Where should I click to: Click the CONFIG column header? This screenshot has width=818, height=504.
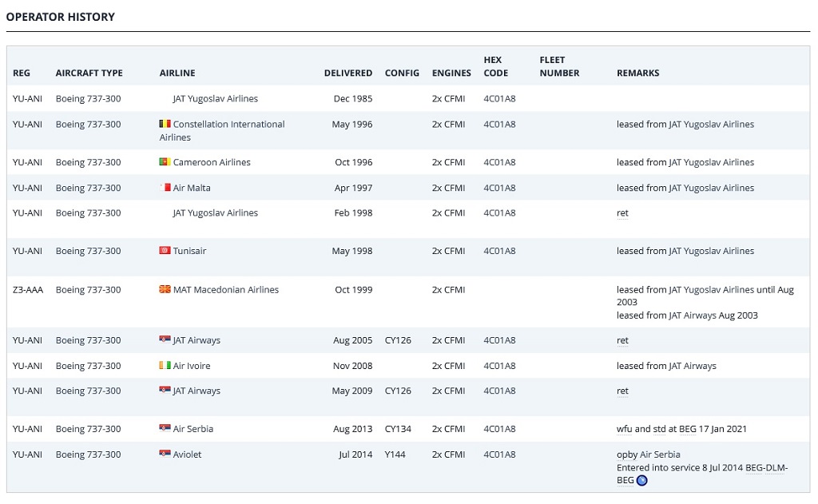(403, 73)
